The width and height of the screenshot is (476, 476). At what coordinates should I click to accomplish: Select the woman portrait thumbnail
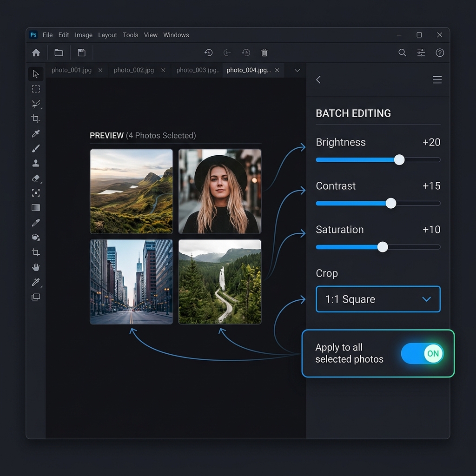(220, 192)
